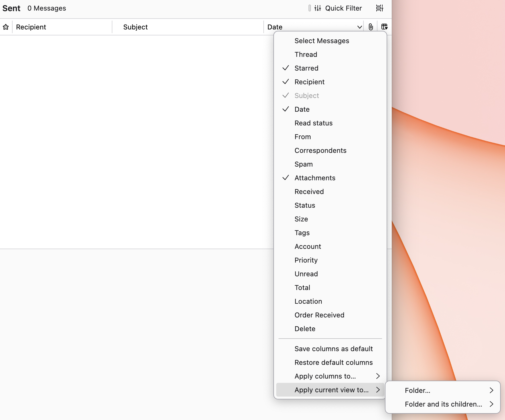Viewport: 505px width, 420px height.
Task: Show the Unread column
Action: [x=330, y=274]
